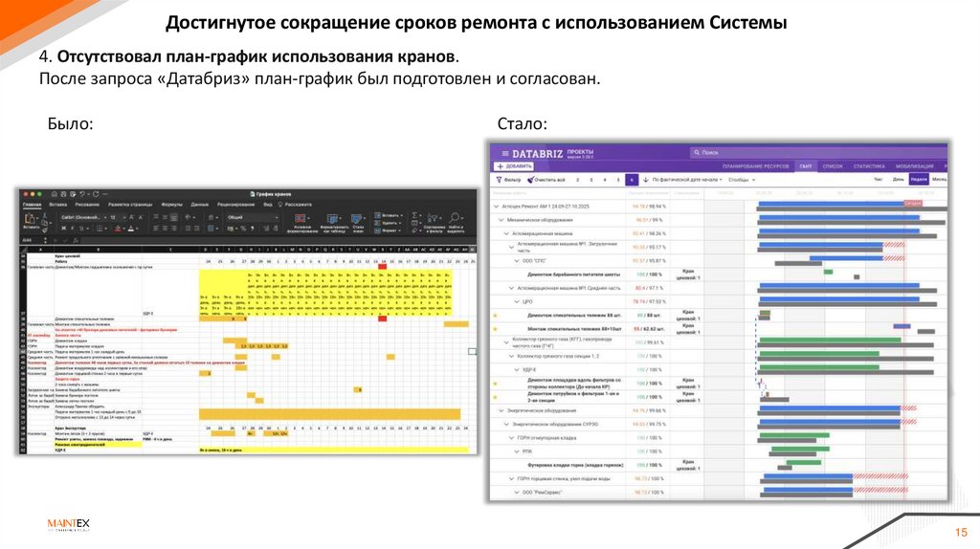The width and height of the screenshot is (980, 549).
Task: Collapse ГОРН огнеупорная кладка row
Action: click(x=511, y=438)
